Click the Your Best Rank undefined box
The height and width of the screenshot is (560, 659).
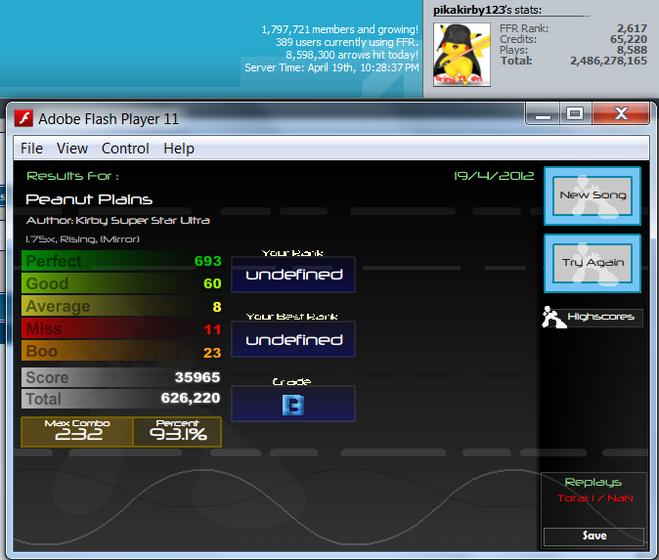tap(293, 340)
